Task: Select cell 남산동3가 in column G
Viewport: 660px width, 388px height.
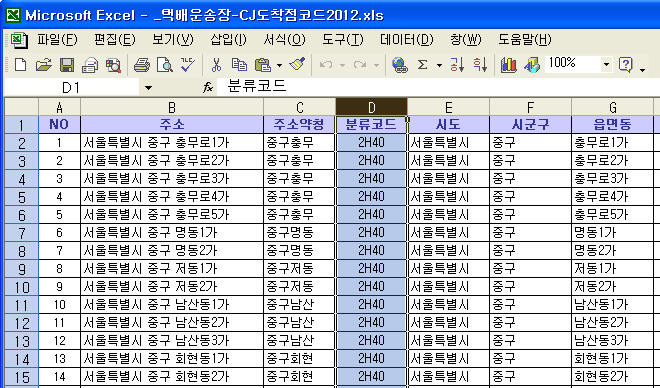Action: 612,341
